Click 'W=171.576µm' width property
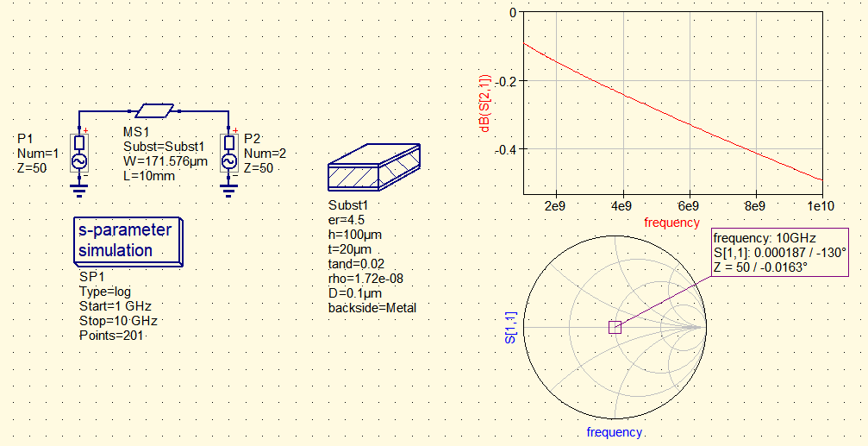The height and width of the screenshot is (446, 868). click(165, 161)
